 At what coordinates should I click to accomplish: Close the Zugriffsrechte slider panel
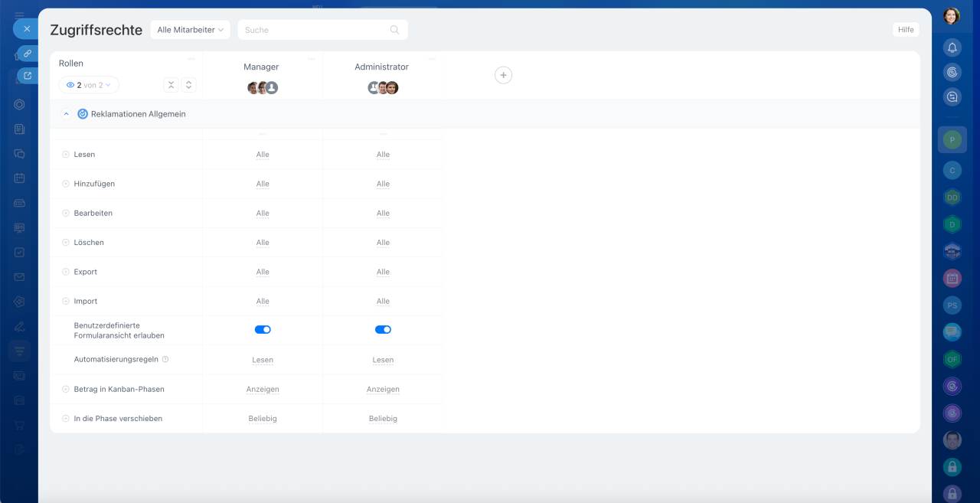(x=27, y=28)
